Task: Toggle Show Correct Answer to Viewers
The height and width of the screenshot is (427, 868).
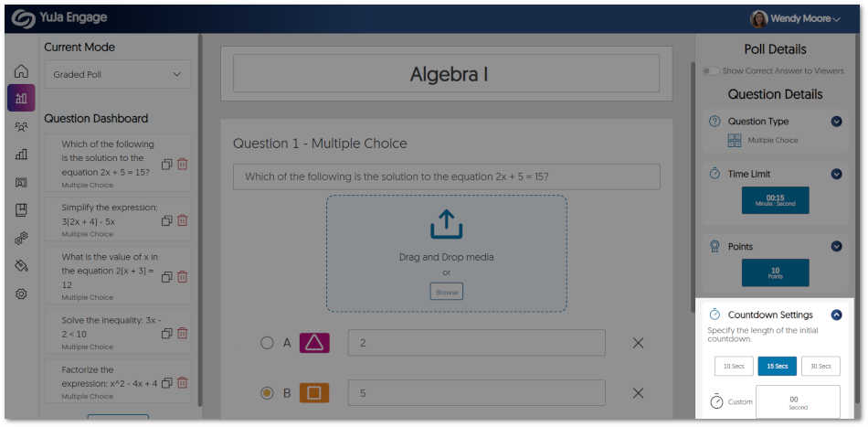Action: [x=710, y=70]
